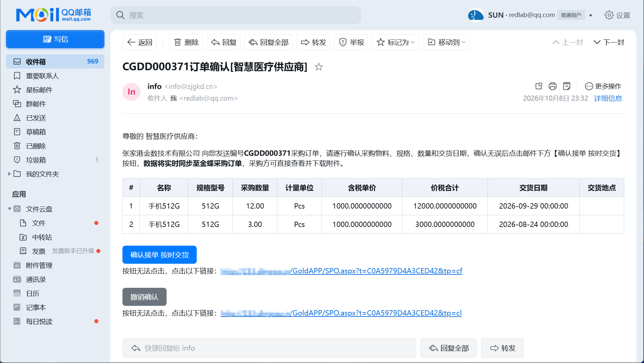Open the link ending tp=cl
This screenshot has width=644, height=363.
(341, 313)
